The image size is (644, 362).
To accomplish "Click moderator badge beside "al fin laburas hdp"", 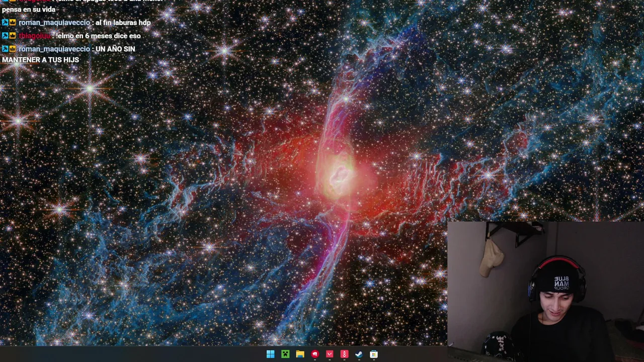I will [x=5, y=23].
